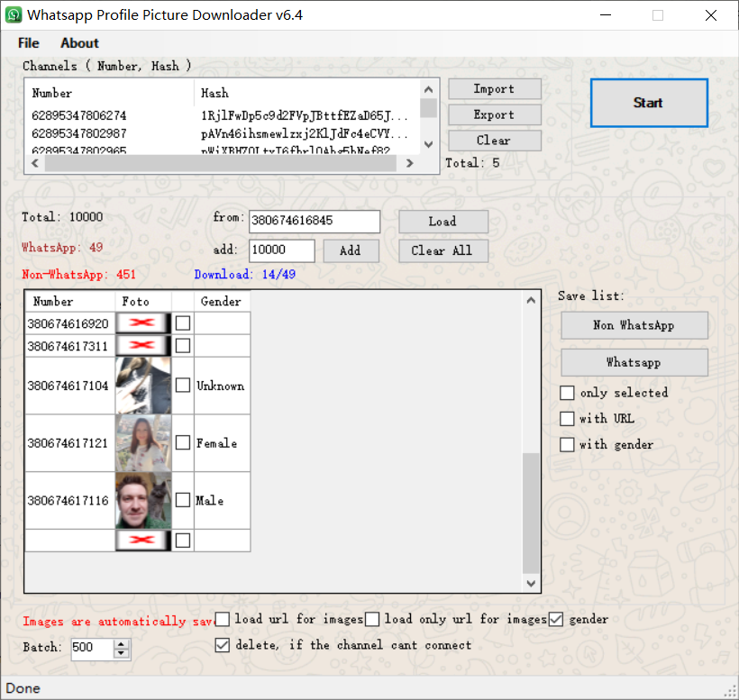The width and height of the screenshot is (739, 700).
Task: Click the batch spinner down arrow
Action: click(x=121, y=653)
